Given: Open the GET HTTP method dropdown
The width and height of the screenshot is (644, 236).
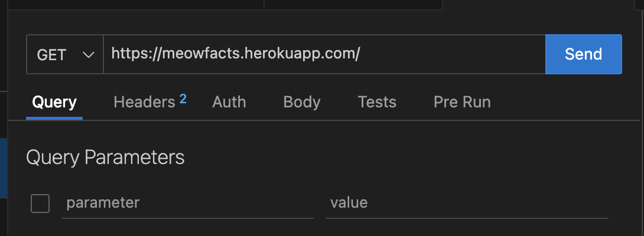Looking at the screenshot, I should tap(65, 54).
